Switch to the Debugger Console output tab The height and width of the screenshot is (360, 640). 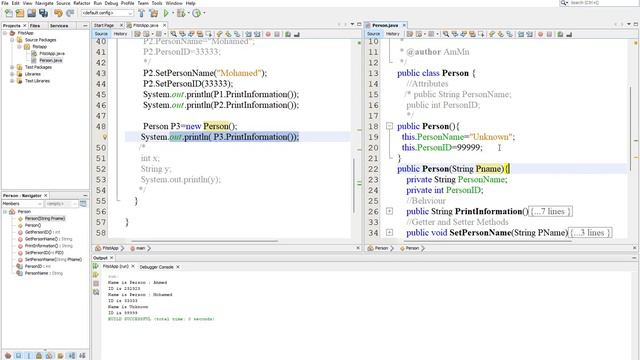[x=156, y=267]
